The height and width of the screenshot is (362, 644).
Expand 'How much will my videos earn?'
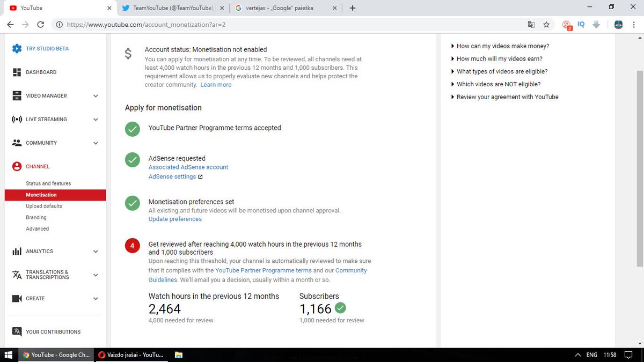(x=497, y=59)
